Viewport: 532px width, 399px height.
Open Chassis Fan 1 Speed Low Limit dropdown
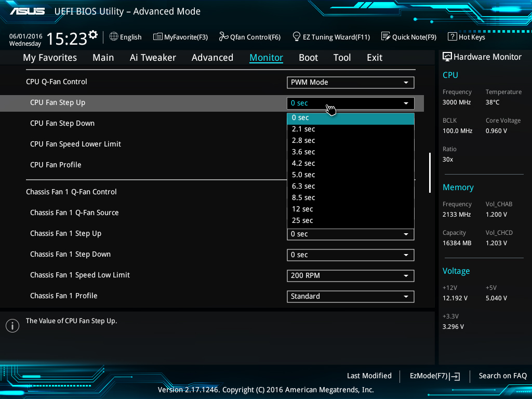pos(351,275)
